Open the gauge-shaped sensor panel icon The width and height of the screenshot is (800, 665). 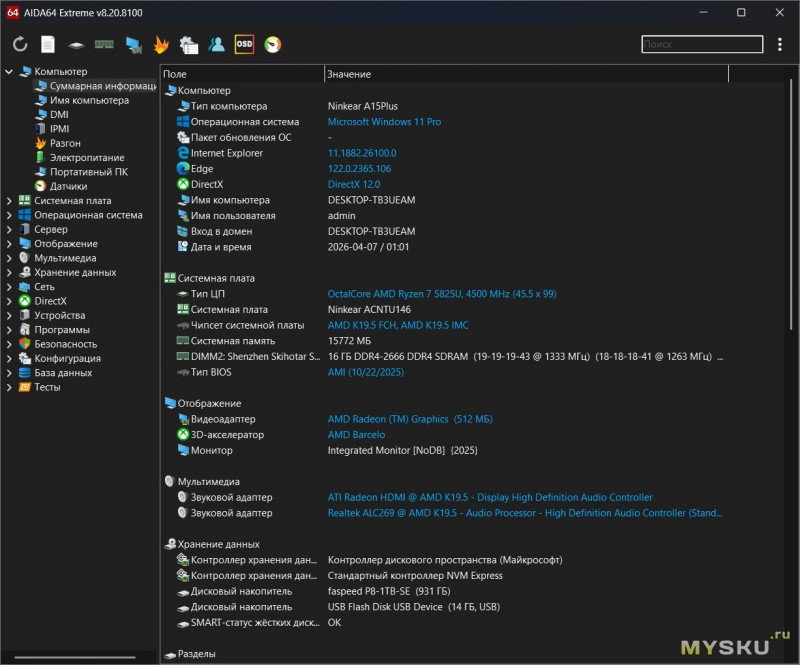coord(272,44)
